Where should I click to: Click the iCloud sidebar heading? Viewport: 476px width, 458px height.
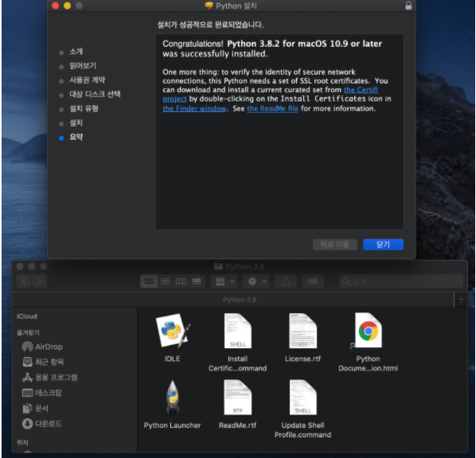point(27,316)
